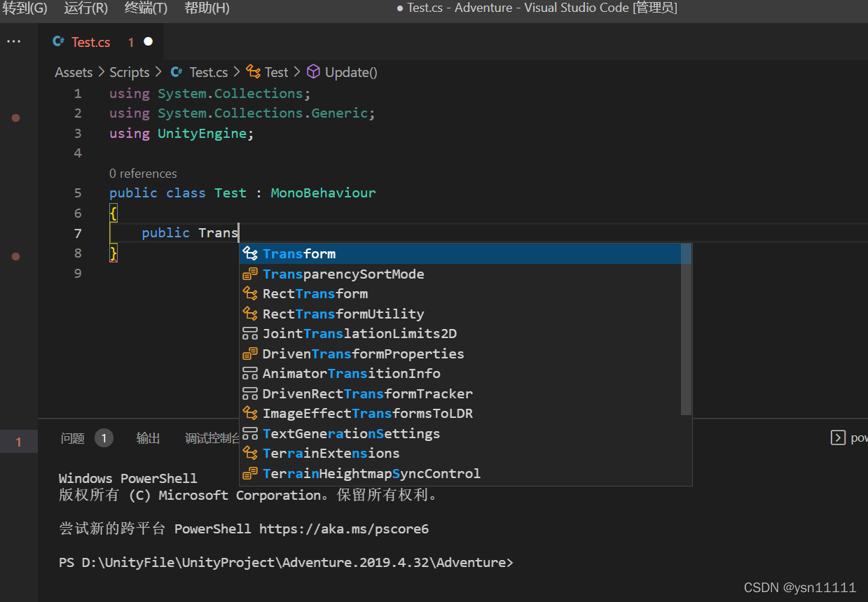Click the unsaved dot on the Test.cs tab
The image size is (868, 602).
(x=148, y=42)
